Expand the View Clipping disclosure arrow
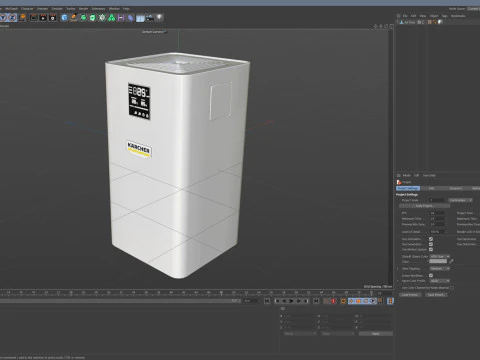Screen dimensions: 480x360 398,268
